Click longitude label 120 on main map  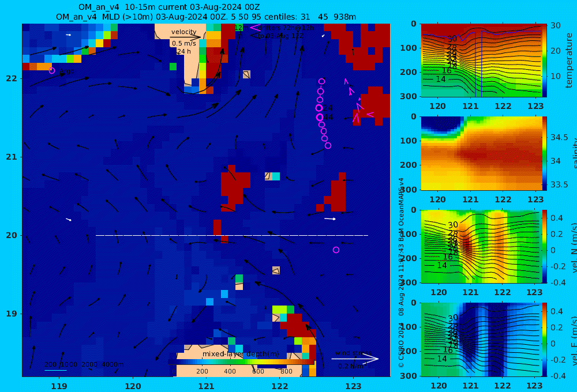133,386
